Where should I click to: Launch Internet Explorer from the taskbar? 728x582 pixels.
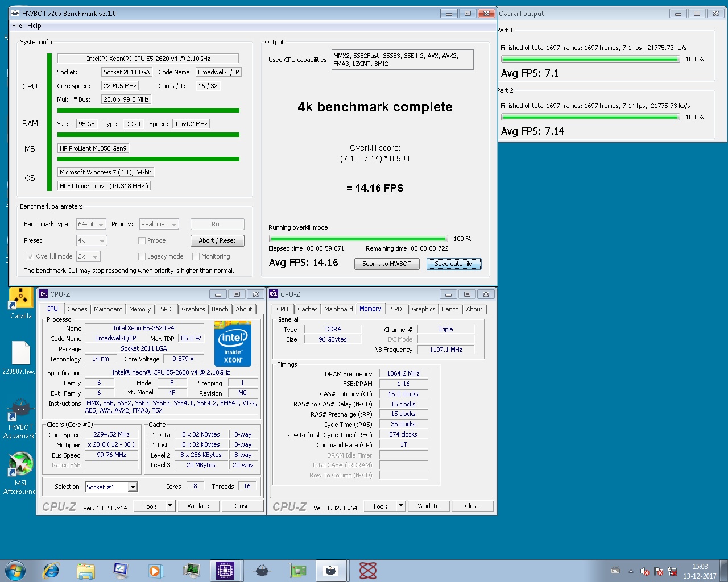click(51, 570)
